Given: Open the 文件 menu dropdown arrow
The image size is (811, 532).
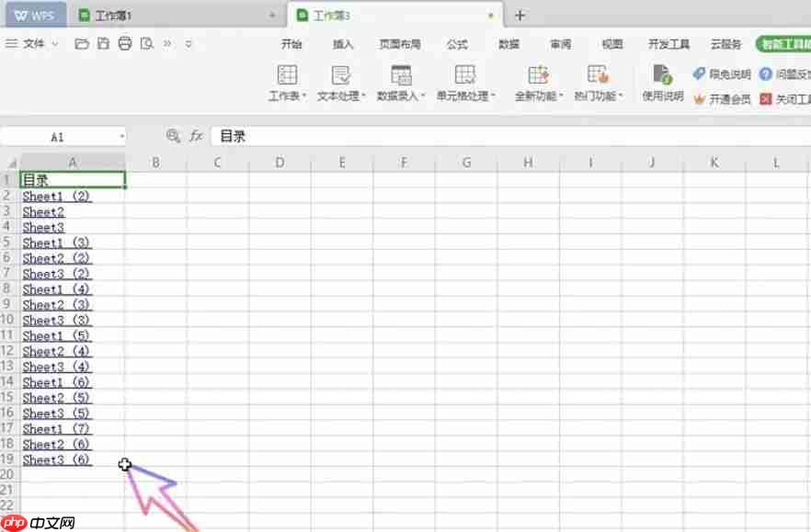Looking at the screenshot, I should click(54, 43).
